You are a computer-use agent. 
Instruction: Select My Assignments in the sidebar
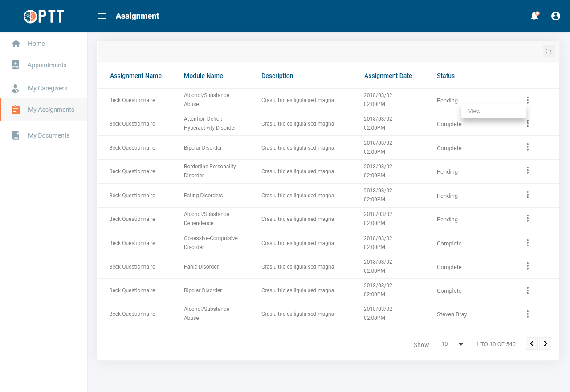coord(51,110)
